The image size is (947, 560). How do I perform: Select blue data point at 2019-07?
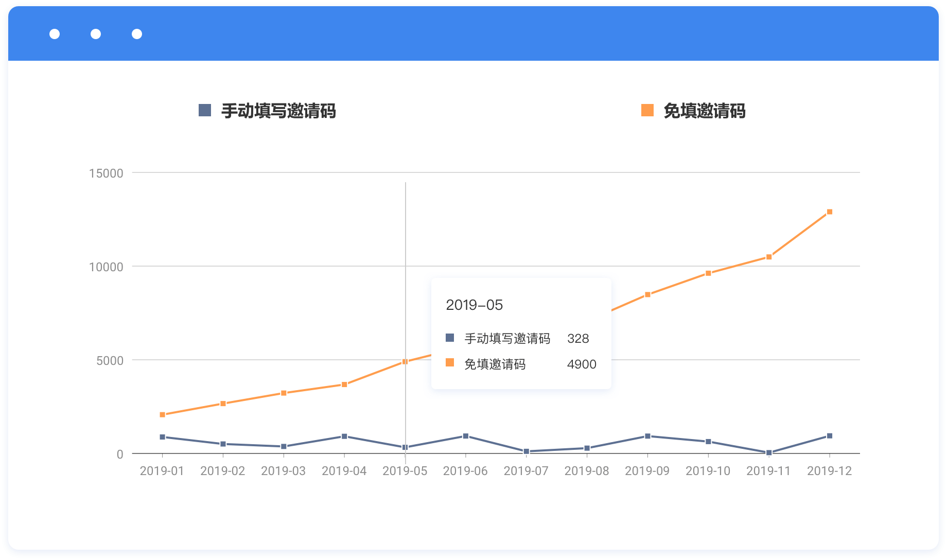click(526, 451)
